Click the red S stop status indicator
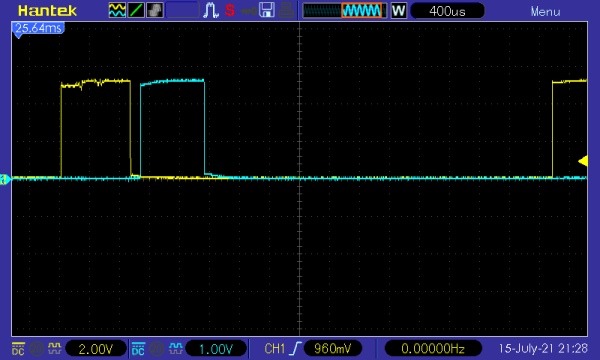 tap(230, 10)
